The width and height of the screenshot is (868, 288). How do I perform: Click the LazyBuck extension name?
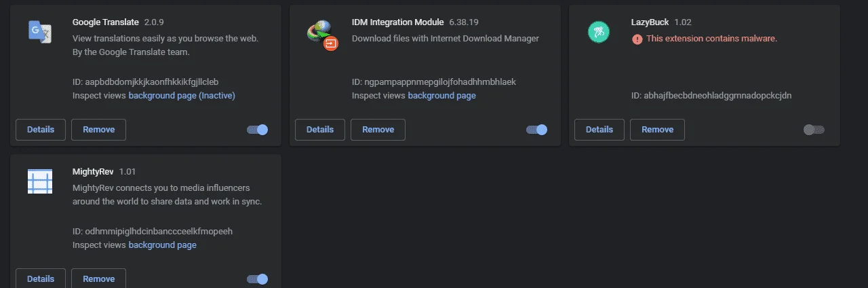pos(650,22)
